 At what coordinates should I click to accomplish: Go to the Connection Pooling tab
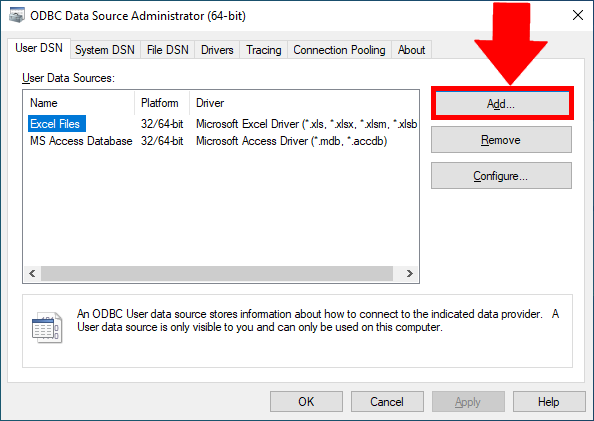coord(339,50)
